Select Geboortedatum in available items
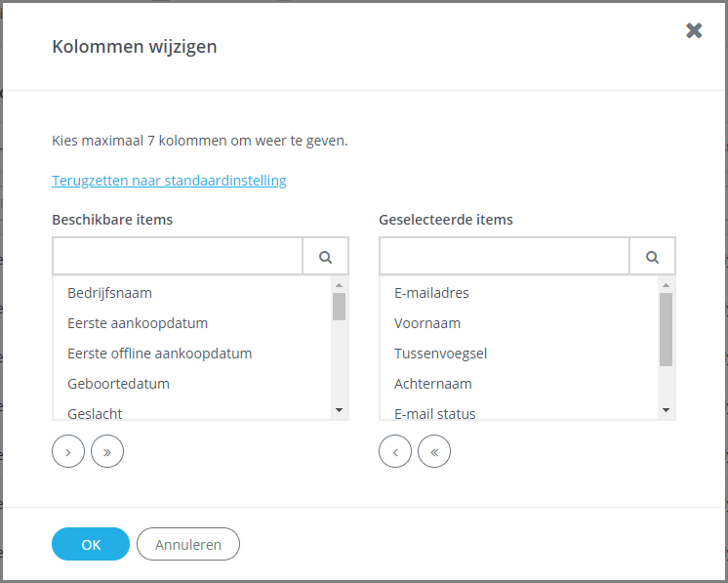Screen dimensions: 728x583 pos(192,384)
